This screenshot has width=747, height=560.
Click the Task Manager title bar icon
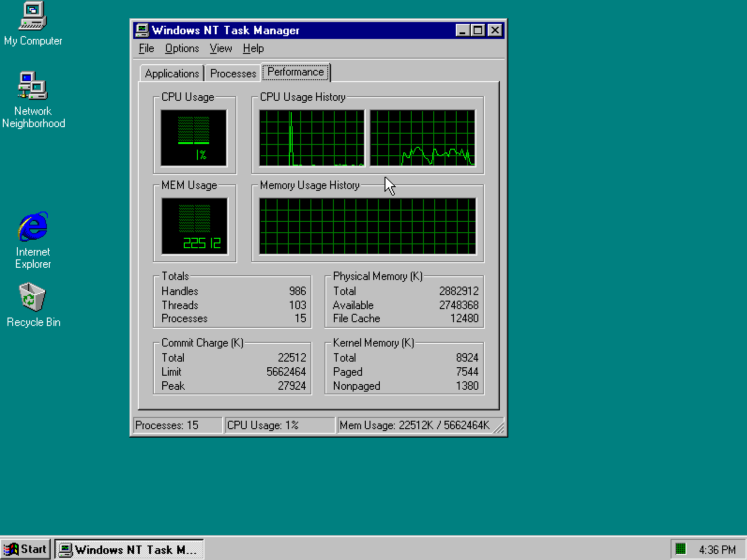(x=142, y=30)
